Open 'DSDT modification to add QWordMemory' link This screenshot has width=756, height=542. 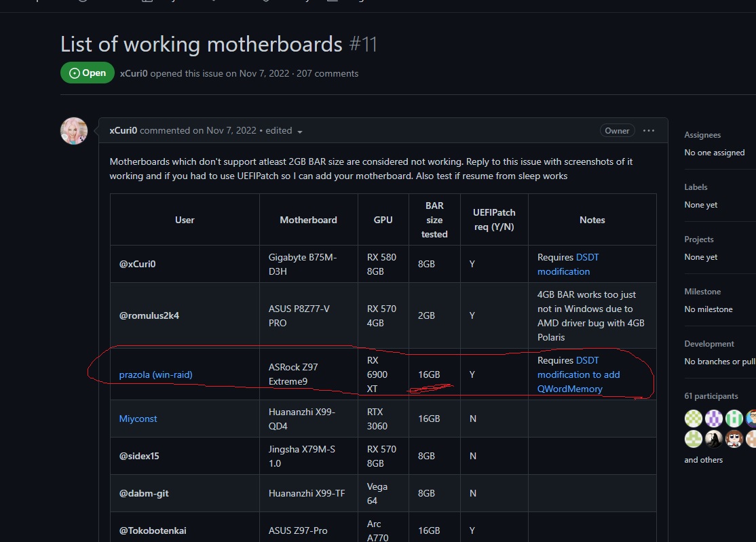pyautogui.click(x=579, y=374)
